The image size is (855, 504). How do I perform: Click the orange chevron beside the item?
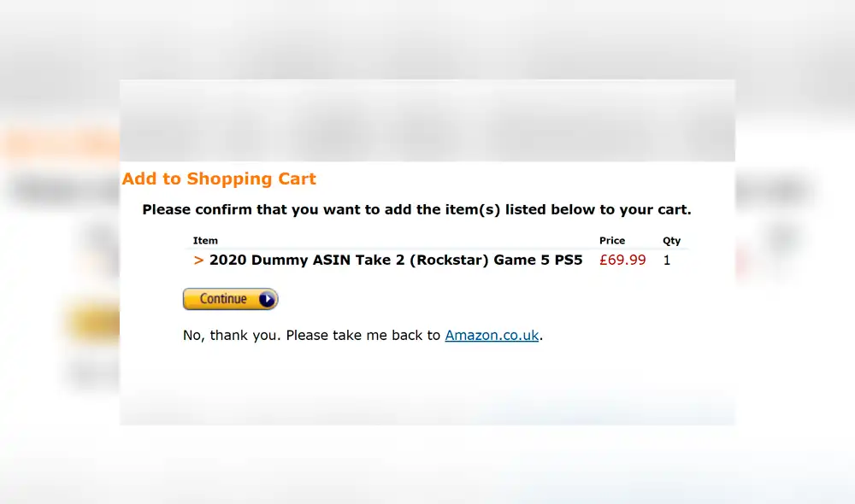(x=198, y=260)
